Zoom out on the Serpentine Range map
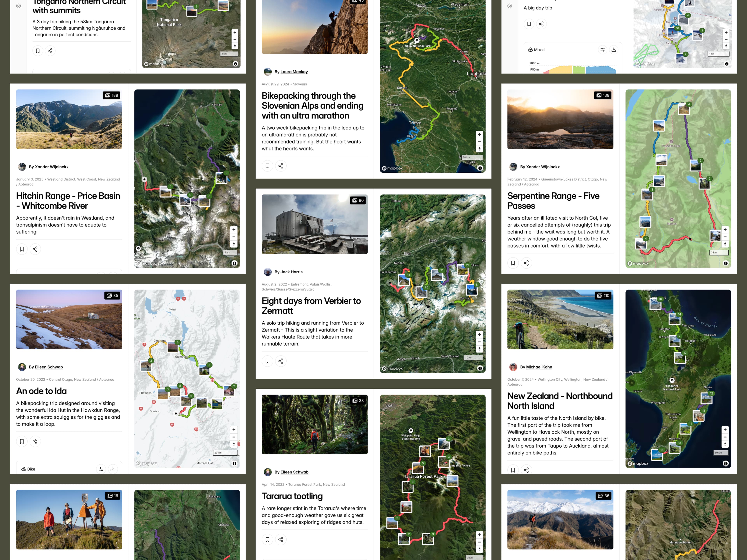 (x=725, y=237)
